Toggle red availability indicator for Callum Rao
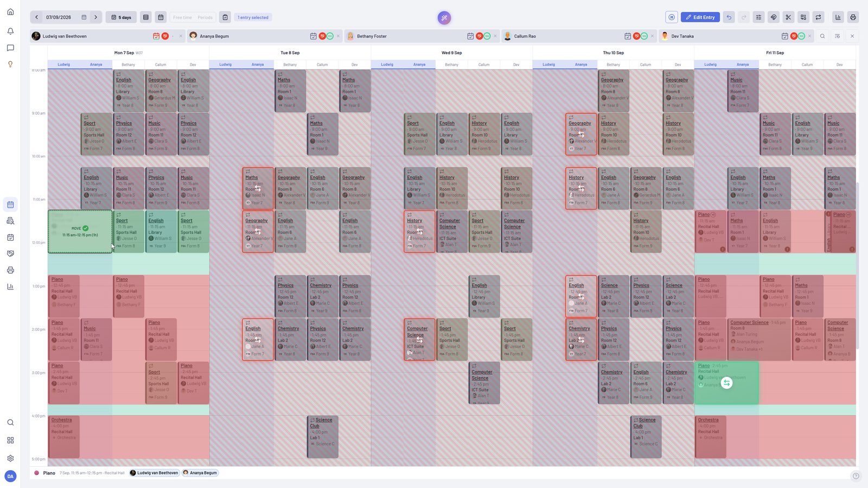Image resolution: width=868 pixels, height=488 pixels. (x=636, y=36)
